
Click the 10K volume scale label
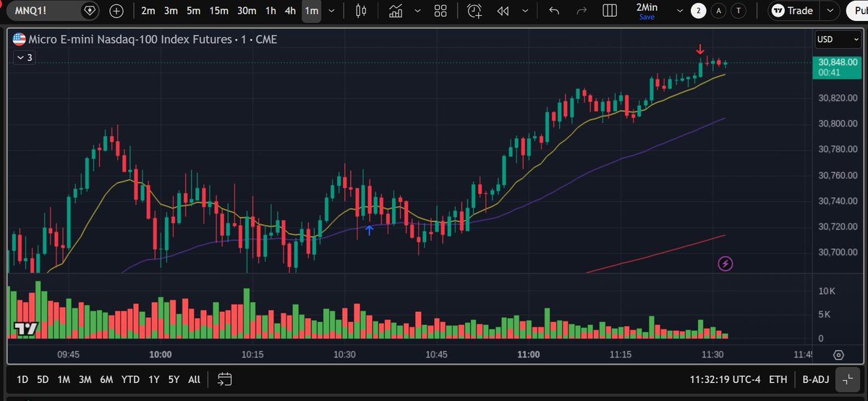825,291
